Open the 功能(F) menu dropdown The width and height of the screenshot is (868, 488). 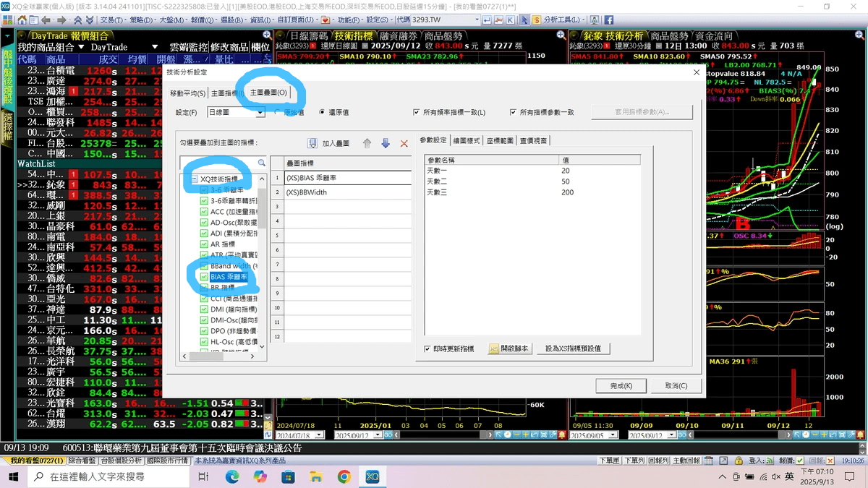349,20
